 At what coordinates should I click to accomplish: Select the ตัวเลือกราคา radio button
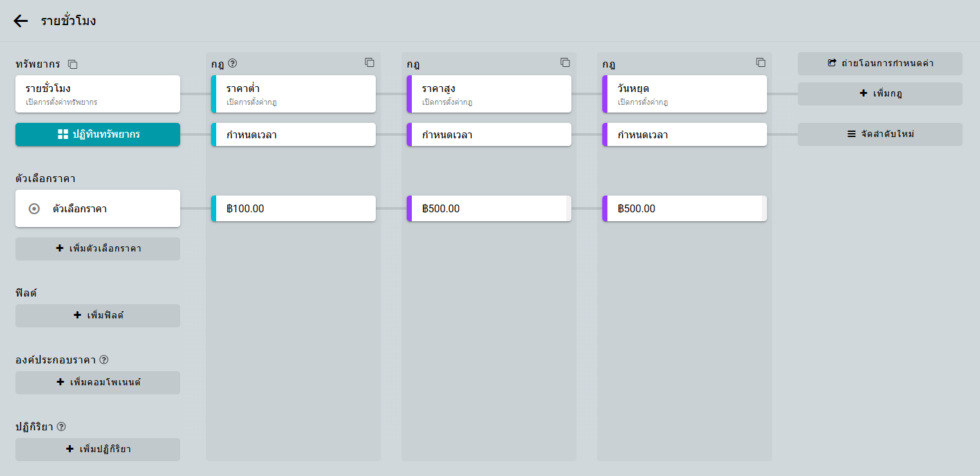pyautogui.click(x=35, y=208)
